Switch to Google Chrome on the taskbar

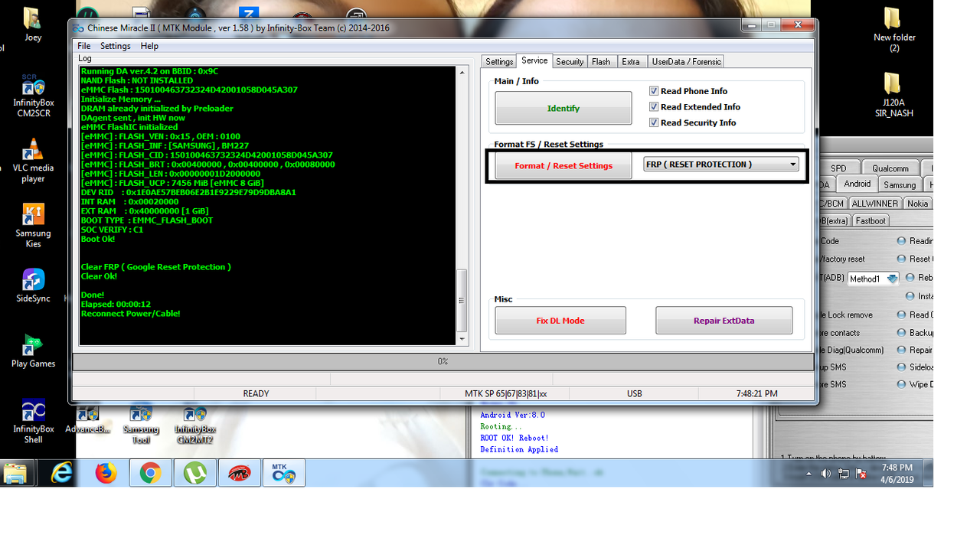pos(150,474)
